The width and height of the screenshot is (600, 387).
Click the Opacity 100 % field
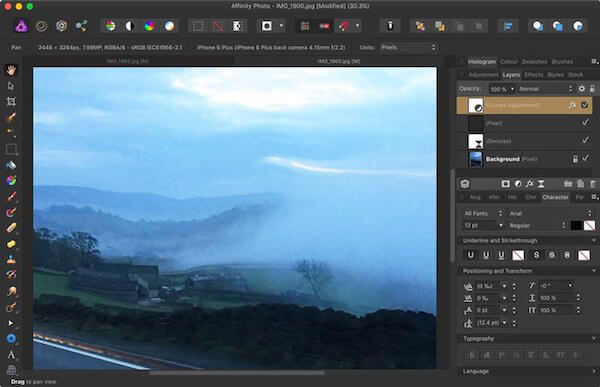point(502,89)
